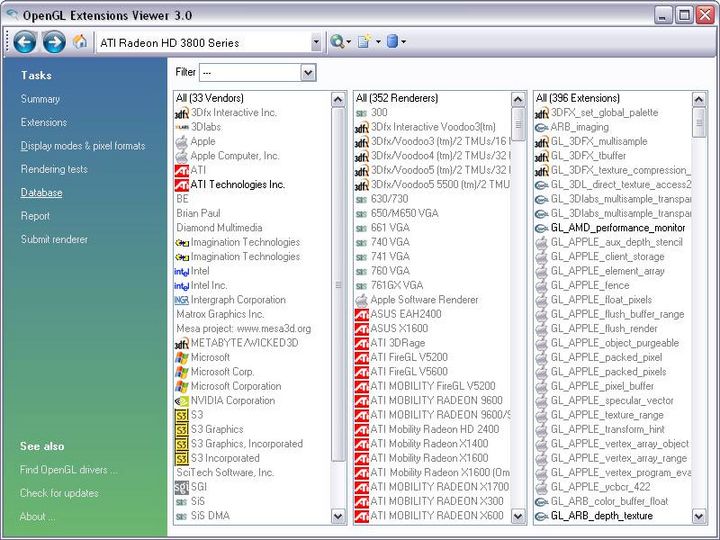Select ATI Mobility Radeon HD 2400 renderer
Screen dimensions: 720x540
point(434,429)
